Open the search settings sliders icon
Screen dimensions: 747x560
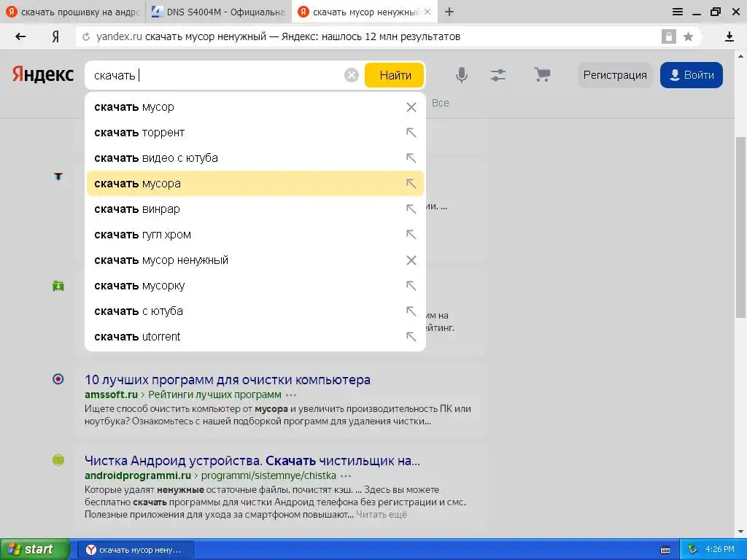point(498,75)
